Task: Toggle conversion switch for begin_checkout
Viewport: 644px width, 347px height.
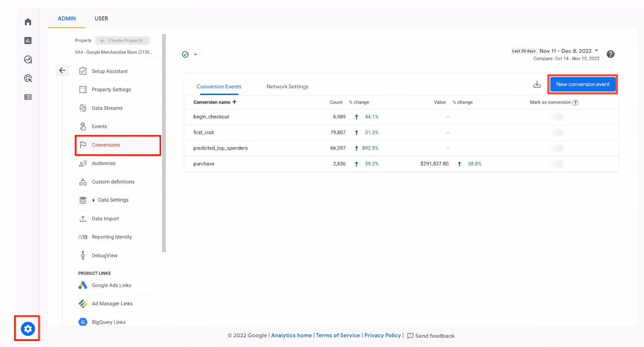Action: (557, 117)
